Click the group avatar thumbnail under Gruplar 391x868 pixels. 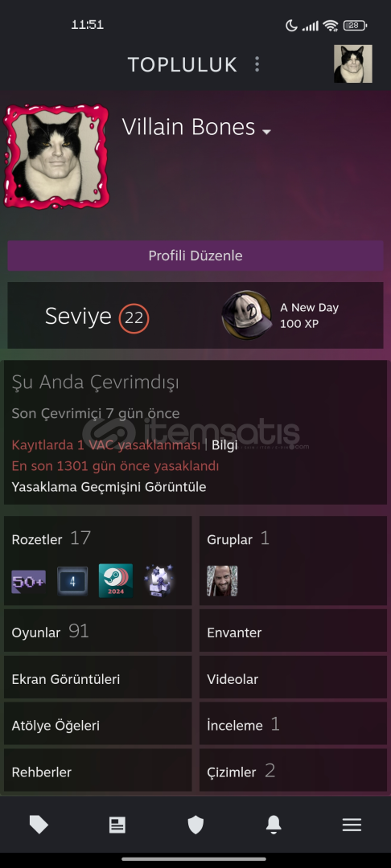click(x=222, y=581)
